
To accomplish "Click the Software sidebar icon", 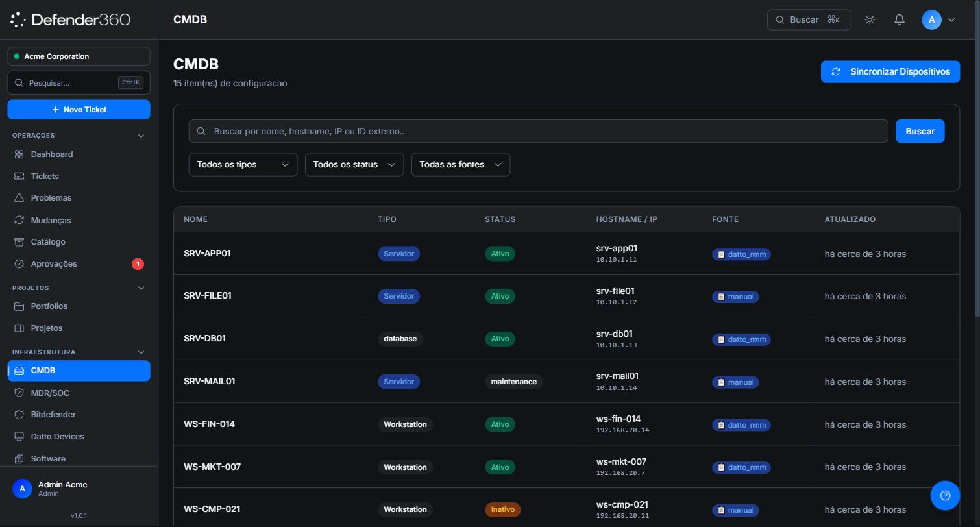I will coord(19,459).
